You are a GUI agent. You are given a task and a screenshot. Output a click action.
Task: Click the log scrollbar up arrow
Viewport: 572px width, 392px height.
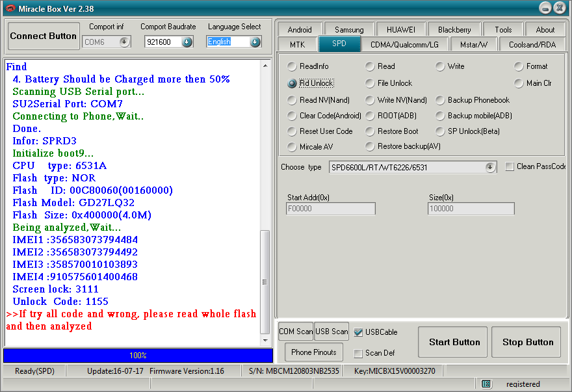tap(265, 66)
